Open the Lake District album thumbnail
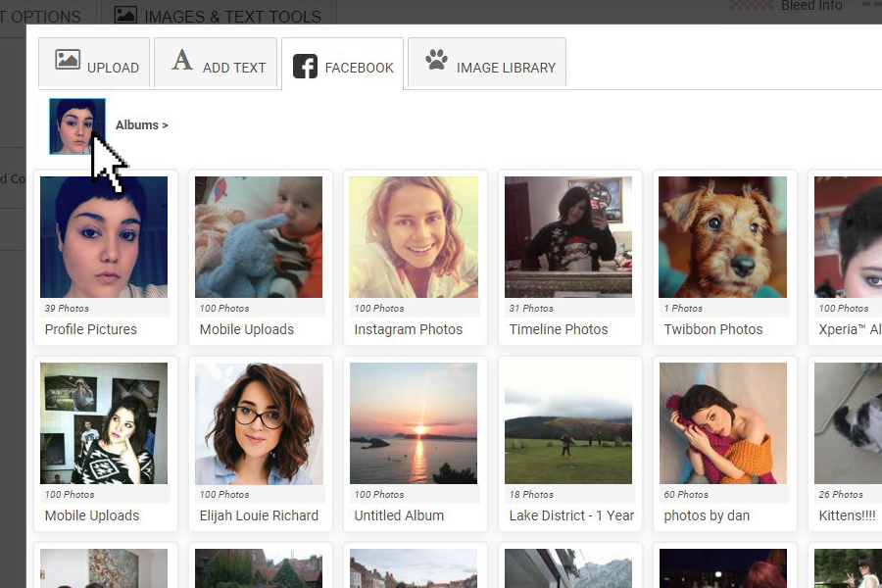Viewport: 882px width, 588px height. click(568, 423)
